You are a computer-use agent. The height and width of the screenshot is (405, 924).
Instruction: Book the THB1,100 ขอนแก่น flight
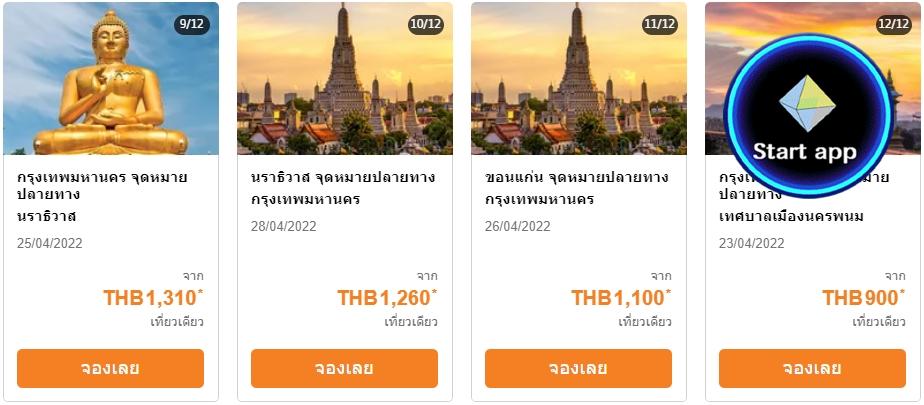pyautogui.click(x=578, y=368)
